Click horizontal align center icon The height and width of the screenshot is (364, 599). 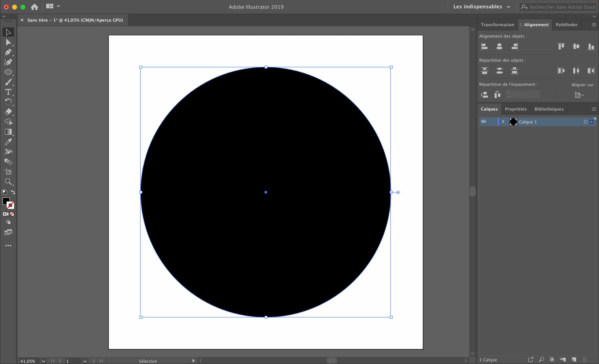pyautogui.click(x=499, y=46)
